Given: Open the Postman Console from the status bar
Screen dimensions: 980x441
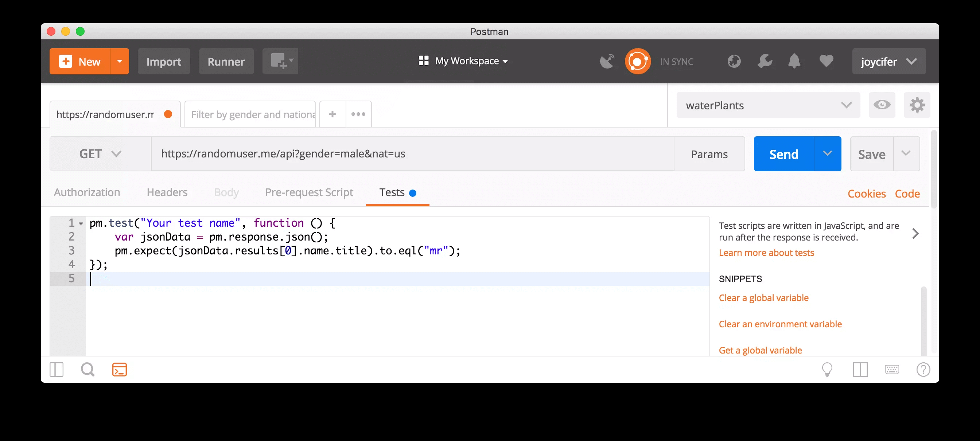Looking at the screenshot, I should [x=120, y=369].
